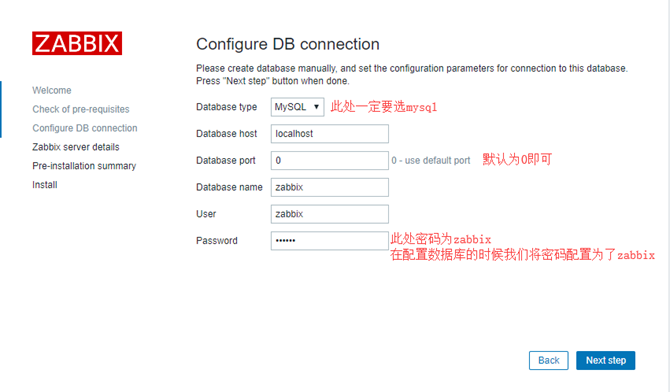The height and width of the screenshot is (392, 670).
Task: Click the Database type label
Action: tap(226, 107)
